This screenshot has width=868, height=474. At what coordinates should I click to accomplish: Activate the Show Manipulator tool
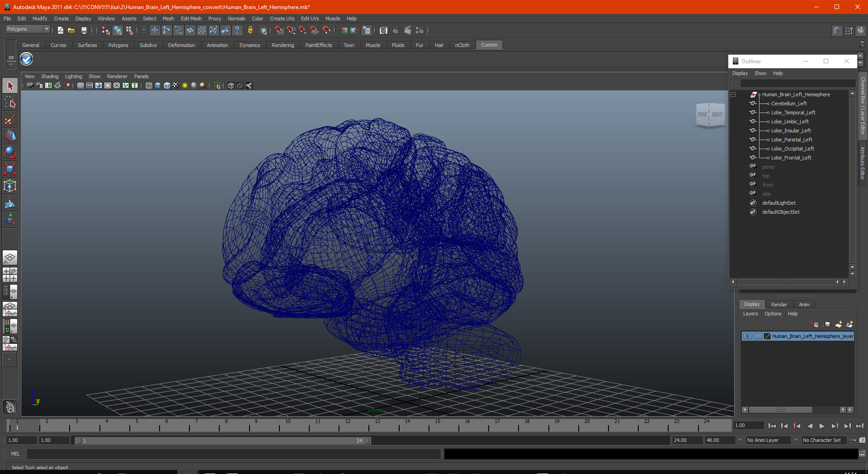tap(10, 220)
